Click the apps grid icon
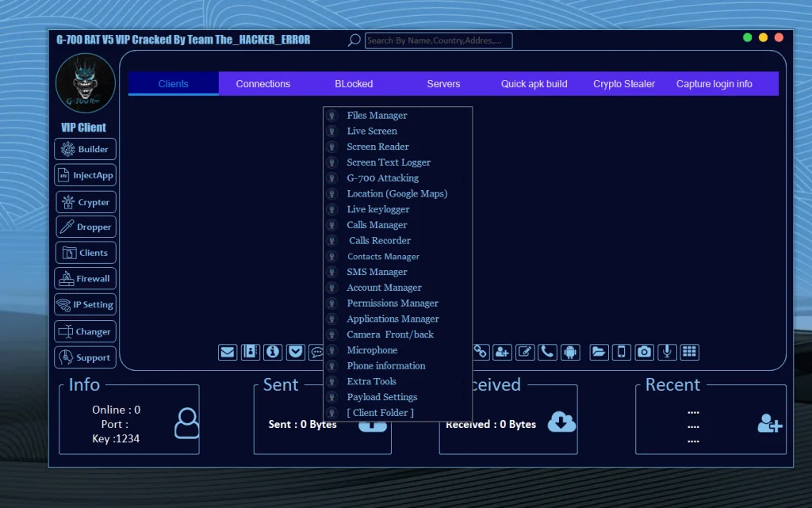Image resolution: width=812 pixels, height=508 pixels. [x=689, y=352]
